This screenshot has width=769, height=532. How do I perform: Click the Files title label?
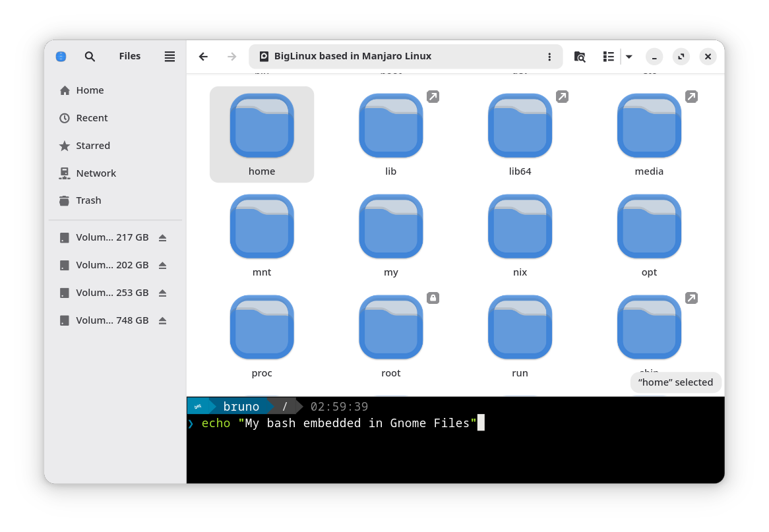click(x=129, y=57)
